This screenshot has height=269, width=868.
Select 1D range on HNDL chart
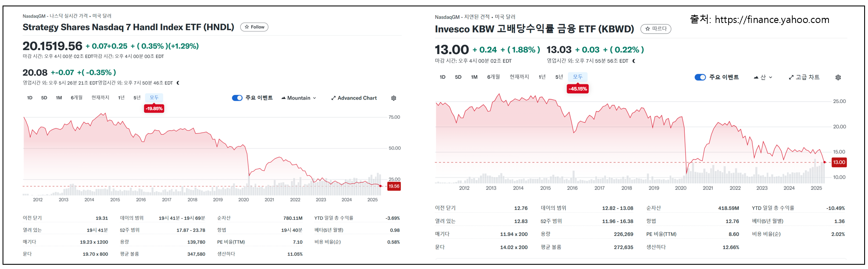pos(30,98)
